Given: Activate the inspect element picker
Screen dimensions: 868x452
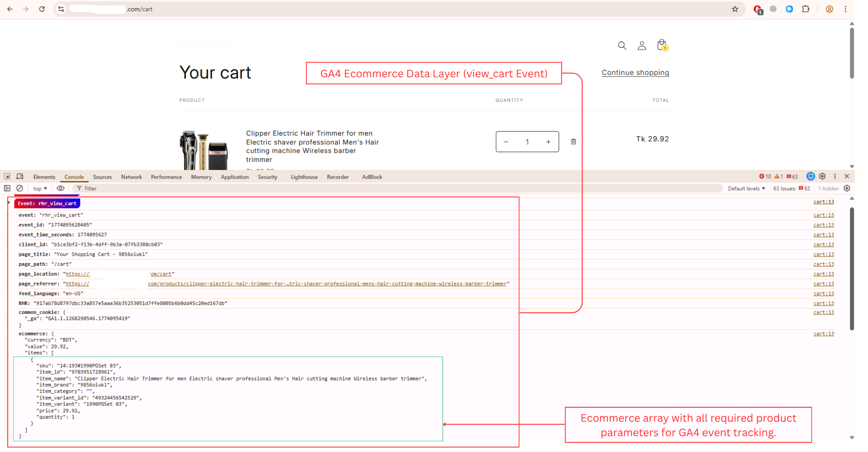Looking at the screenshot, I should point(7,177).
